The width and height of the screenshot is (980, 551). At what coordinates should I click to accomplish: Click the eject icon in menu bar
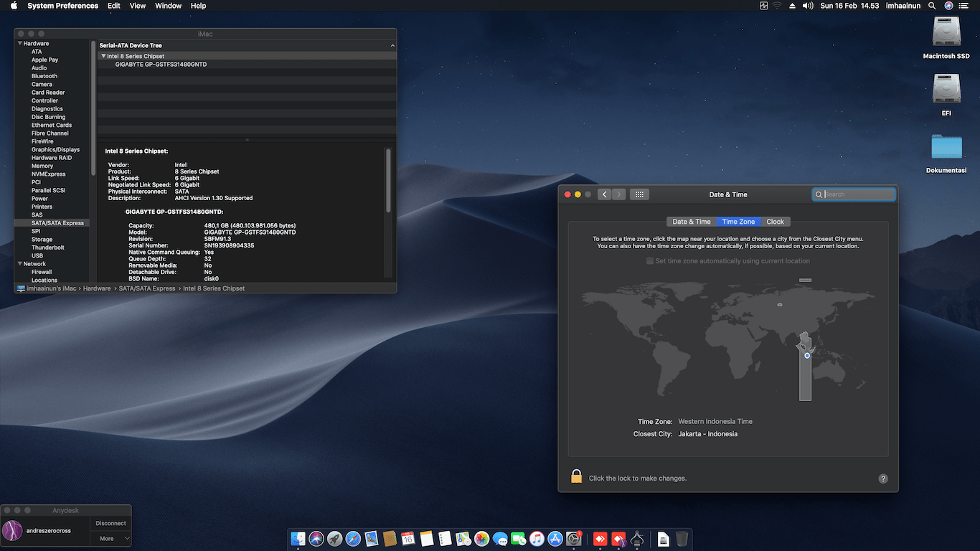(x=792, y=5)
